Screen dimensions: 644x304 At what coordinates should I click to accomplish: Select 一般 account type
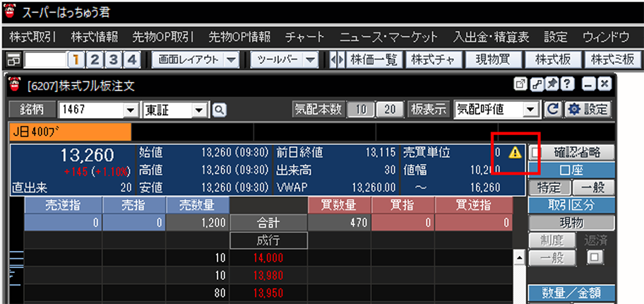[x=592, y=187]
